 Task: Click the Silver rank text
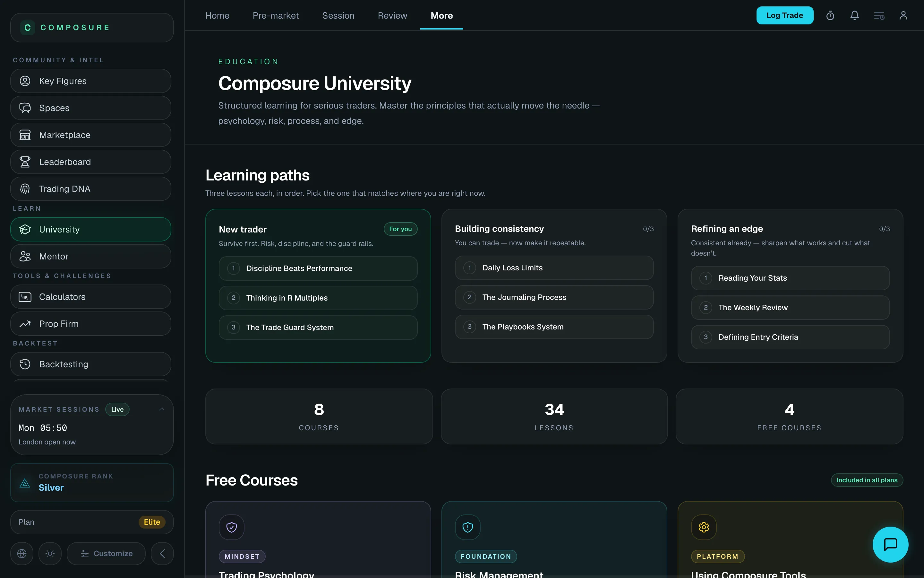[51, 488]
